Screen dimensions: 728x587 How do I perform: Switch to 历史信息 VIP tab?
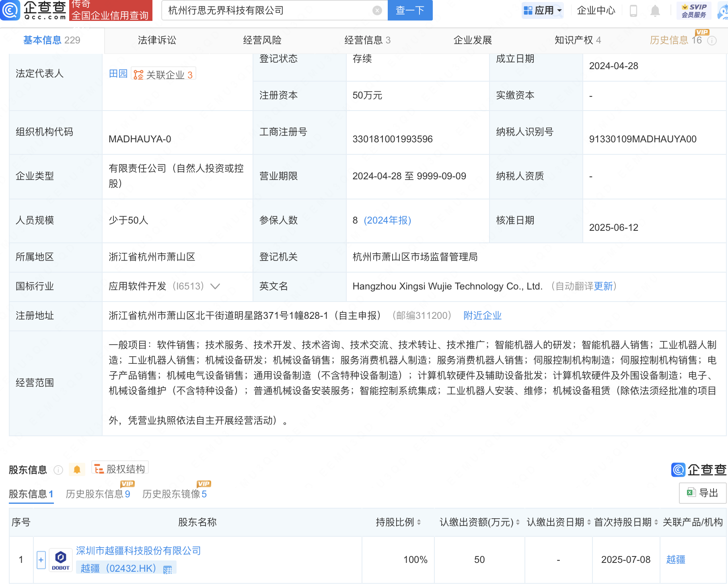click(x=676, y=40)
